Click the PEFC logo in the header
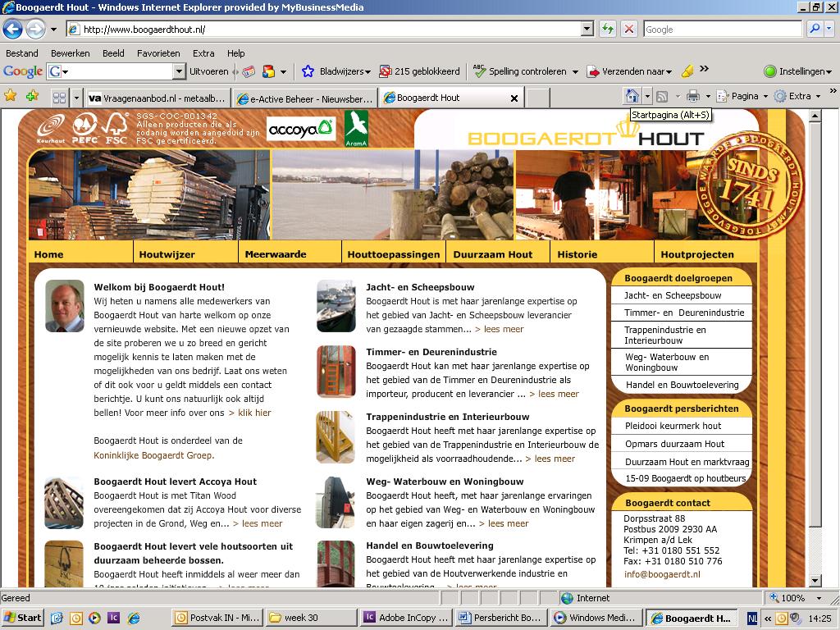 point(84,129)
